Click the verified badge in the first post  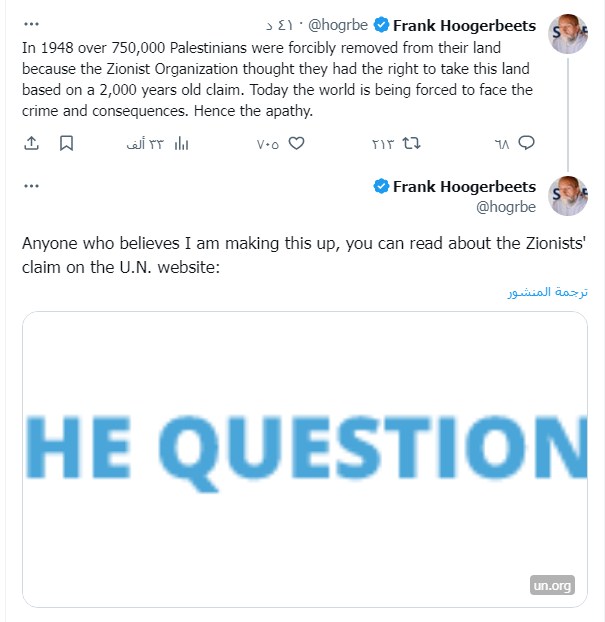[381, 25]
